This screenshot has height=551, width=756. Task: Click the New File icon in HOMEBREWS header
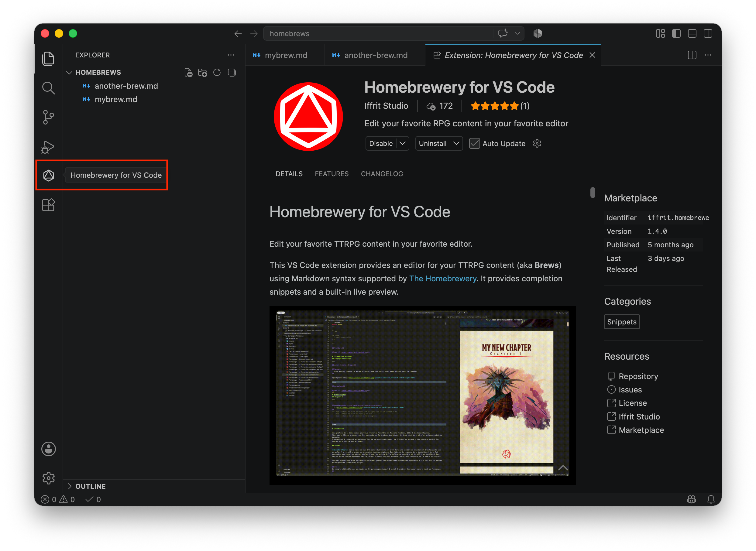click(188, 72)
